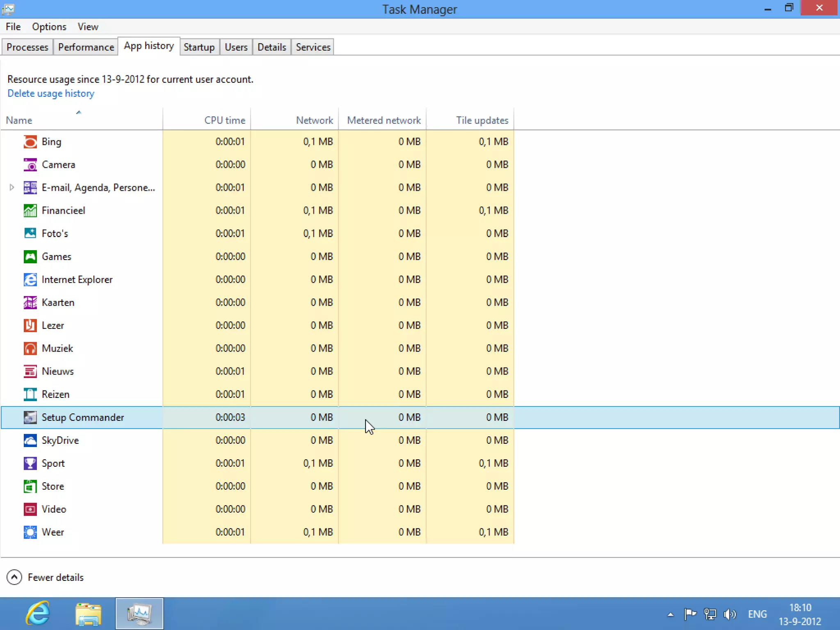This screenshot has height=630, width=840.
Task: Click the Bing app icon
Action: [x=30, y=142]
